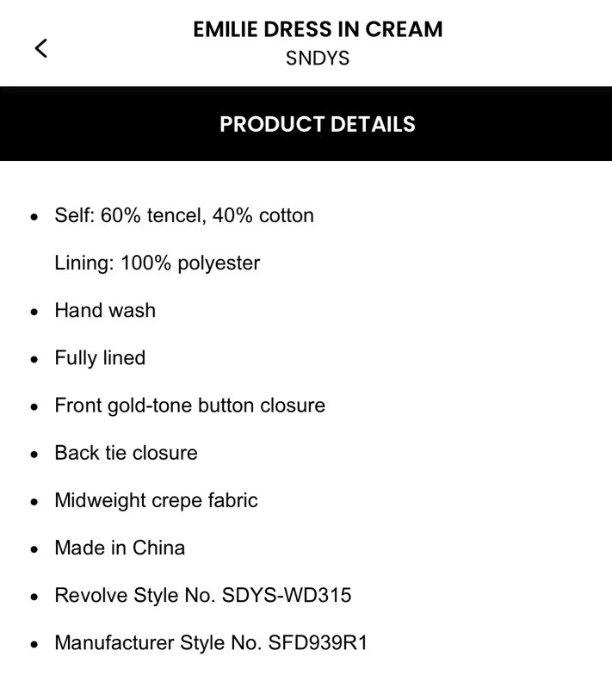The height and width of the screenshot is (700, 612).
Task: Select the Made in China detail
Action: (120, 548)
